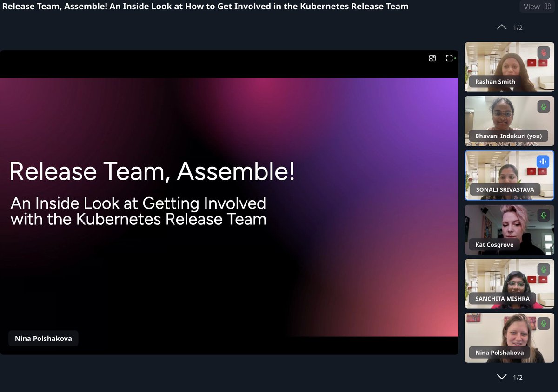The height and width of the screenshot is (392, 558).
Task: Go to previous participants page using up chevron
Action: 502,27
